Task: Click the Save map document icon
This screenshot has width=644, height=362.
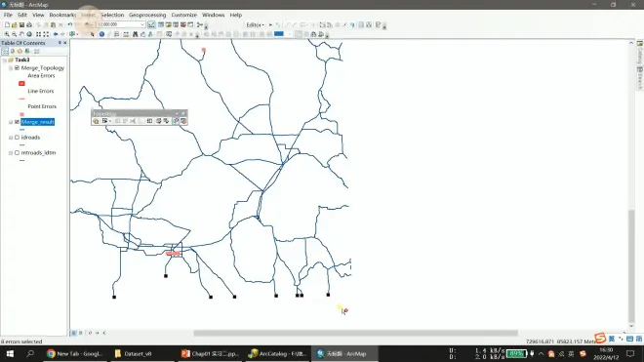Action: point(21,25)
